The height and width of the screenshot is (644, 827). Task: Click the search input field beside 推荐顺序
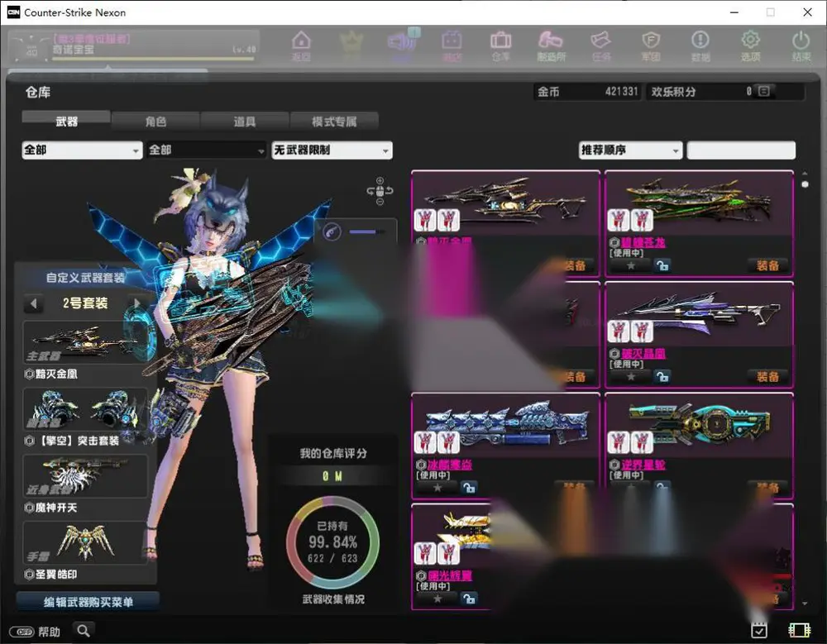click(741, 150)
